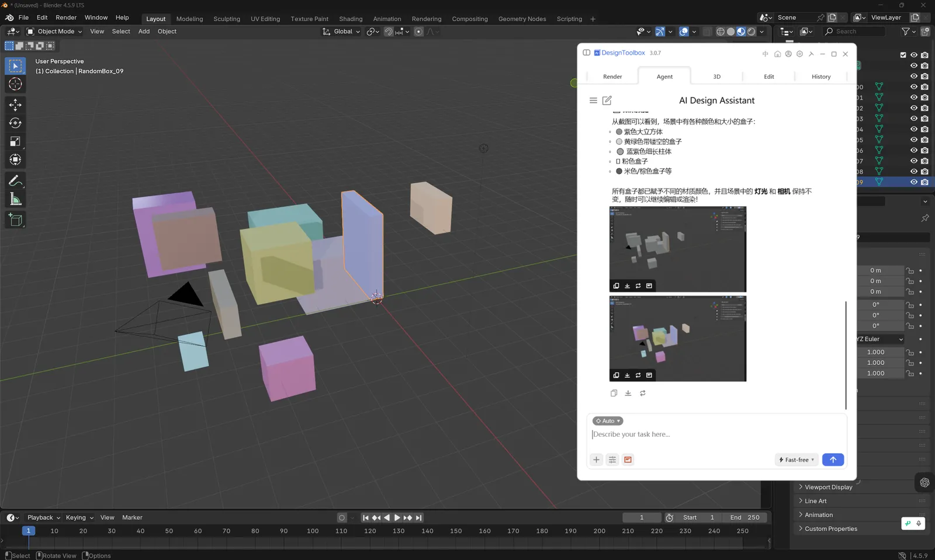This screenshot has height=560, width=935.
Task: Open the DesignToolbox History tab
Action: [821, 76]
